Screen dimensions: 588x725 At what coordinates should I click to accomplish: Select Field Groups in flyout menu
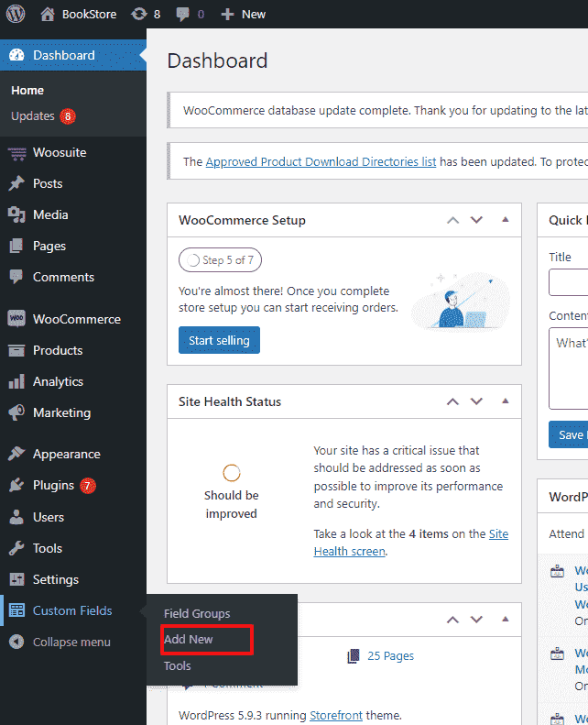click(197, 613)
